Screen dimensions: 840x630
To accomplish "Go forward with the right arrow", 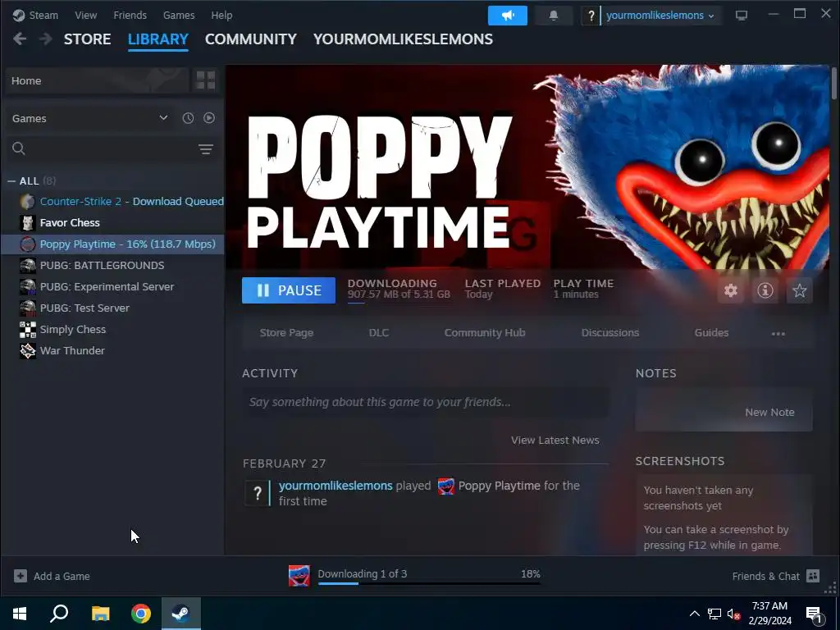I will (46, 39).
